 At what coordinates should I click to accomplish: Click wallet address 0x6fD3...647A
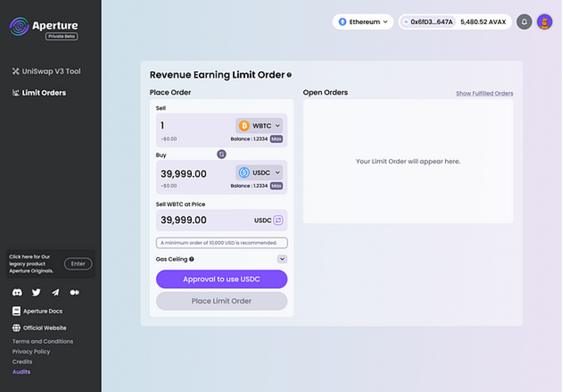click(427, 22)
